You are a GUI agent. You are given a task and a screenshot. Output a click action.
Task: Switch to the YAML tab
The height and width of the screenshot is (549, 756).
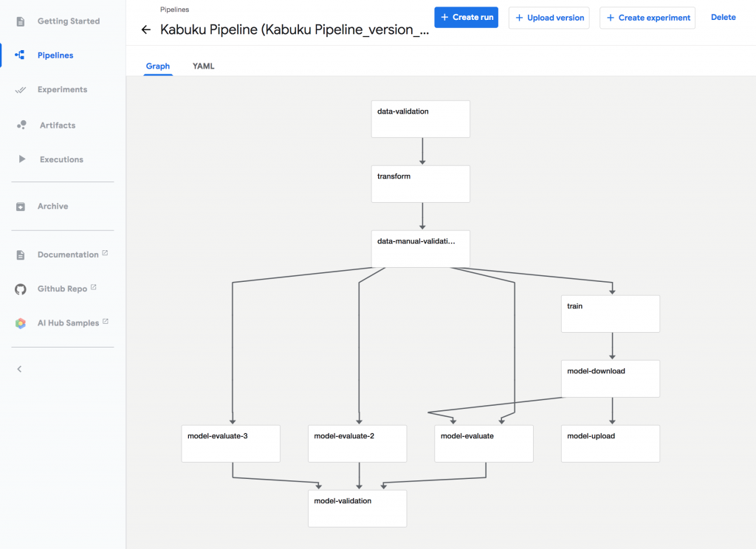tap(203, 66)
